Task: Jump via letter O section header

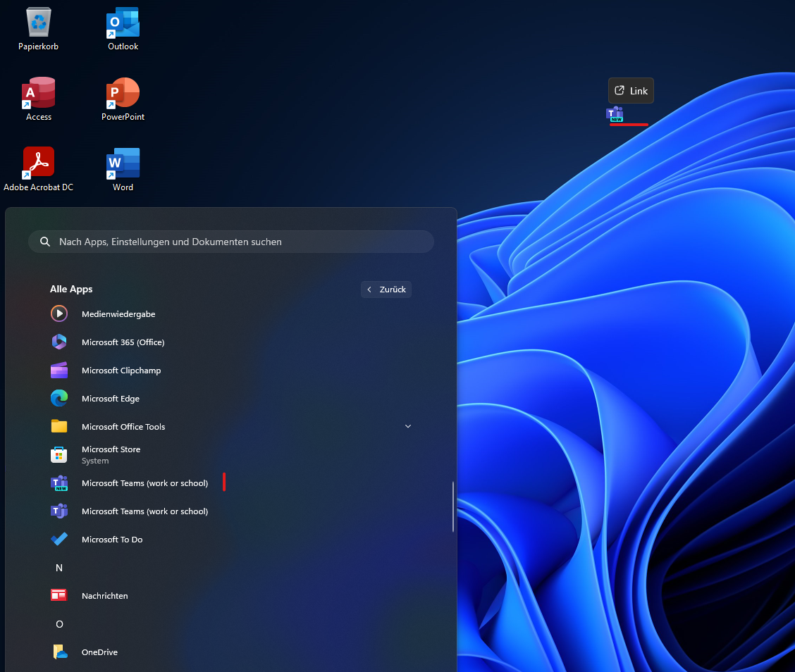Action: pos(59,624)
